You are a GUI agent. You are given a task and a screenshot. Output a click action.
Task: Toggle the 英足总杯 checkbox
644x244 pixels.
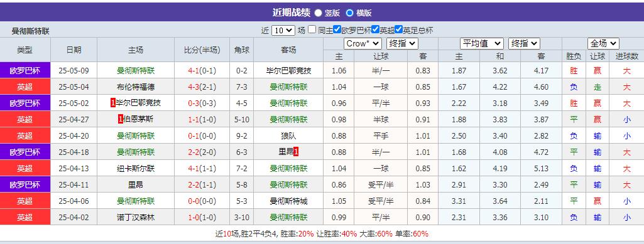click(x=398, y=29)
